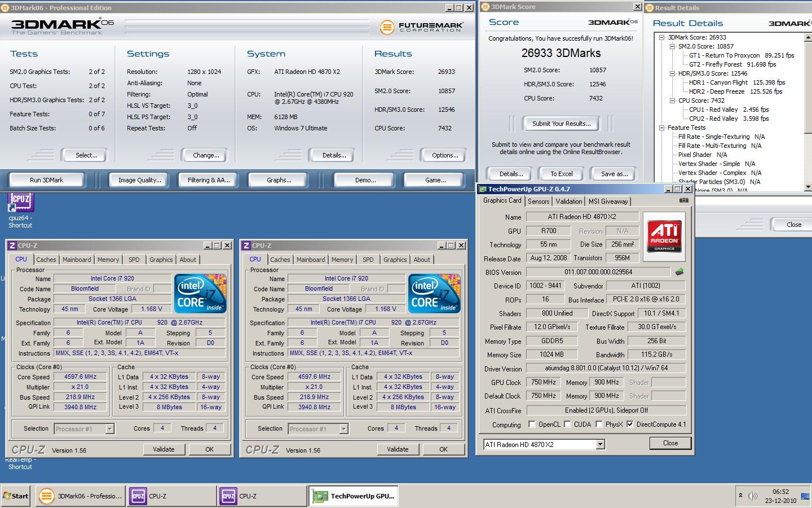Click the Graphs... button
Image resolution: width=812 pixels, height=508 pixels.
(x=279, y=180)
